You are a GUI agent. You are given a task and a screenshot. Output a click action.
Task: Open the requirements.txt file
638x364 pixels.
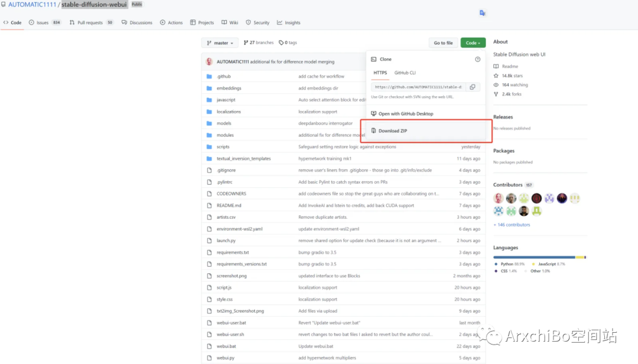point(233,252)
